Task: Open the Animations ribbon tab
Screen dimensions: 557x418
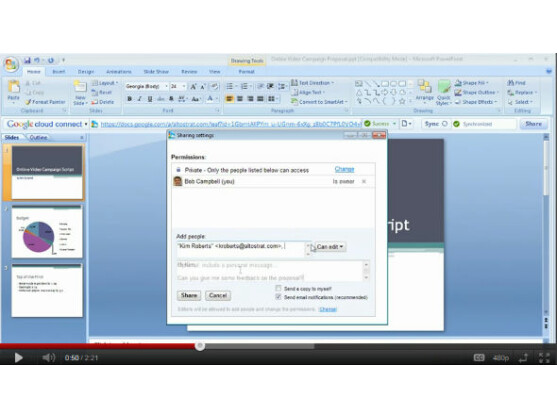Action: (x=119, y=71)
